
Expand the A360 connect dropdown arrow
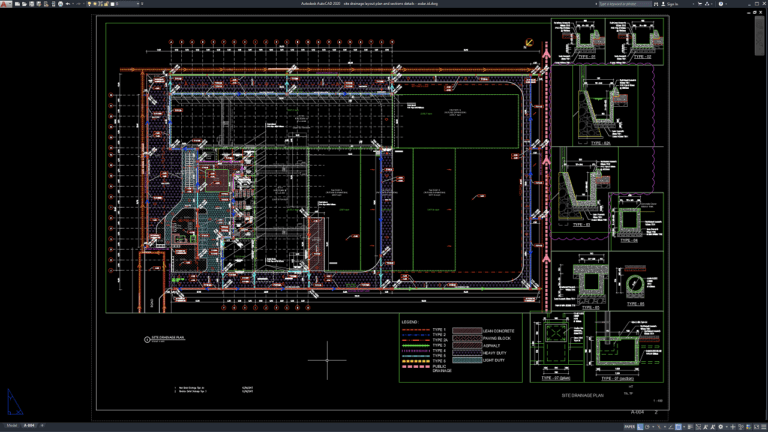712,4
